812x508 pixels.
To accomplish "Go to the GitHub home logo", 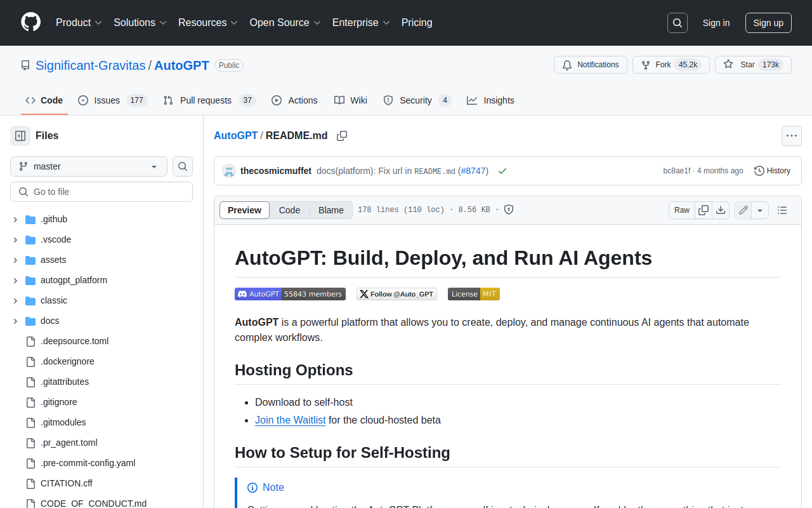I will pos(30,22).
